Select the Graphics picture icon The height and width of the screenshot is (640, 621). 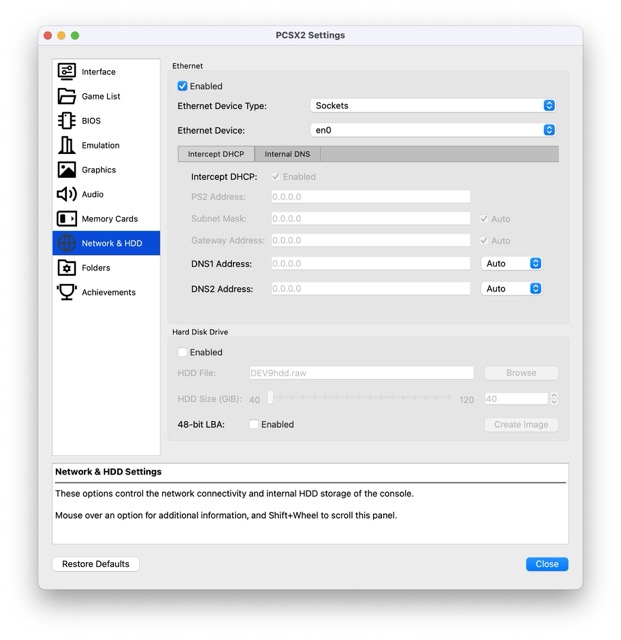click(67, 170)
